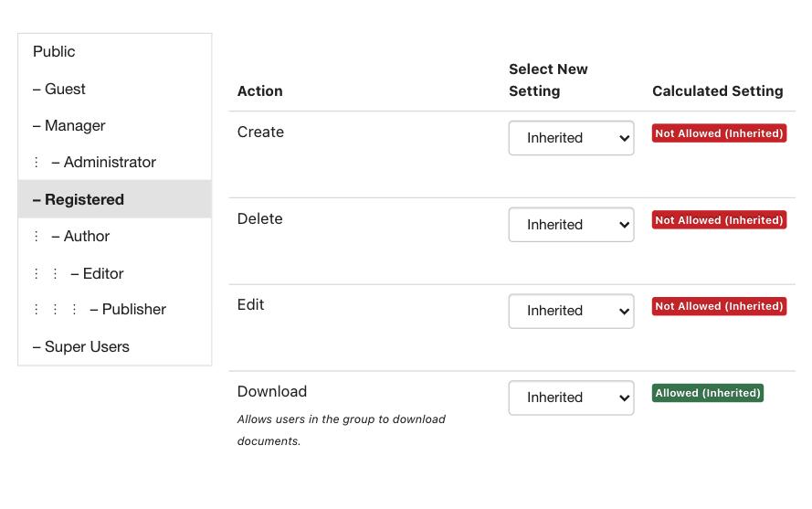Click the Create Not Allowed badge
This screenshot has height=509, width=812.
720,133
